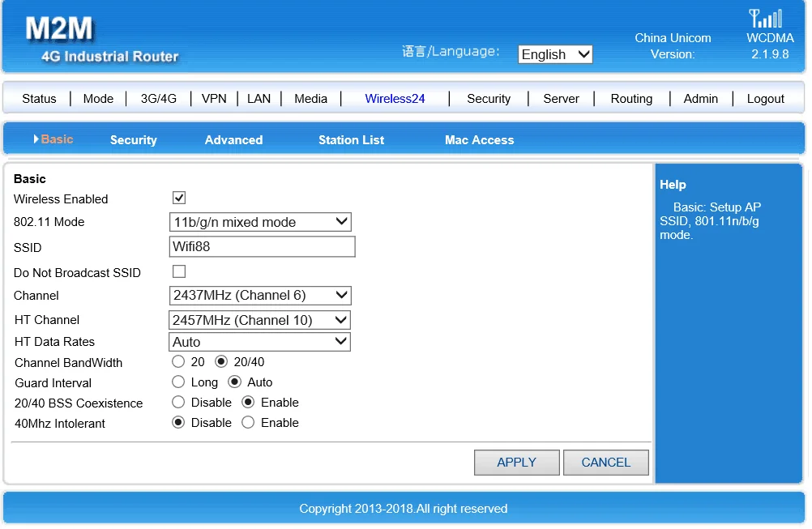This screenshot has height=529, width=812.
Task: Open the 3G/4G menu
Action: click(158, 99)
